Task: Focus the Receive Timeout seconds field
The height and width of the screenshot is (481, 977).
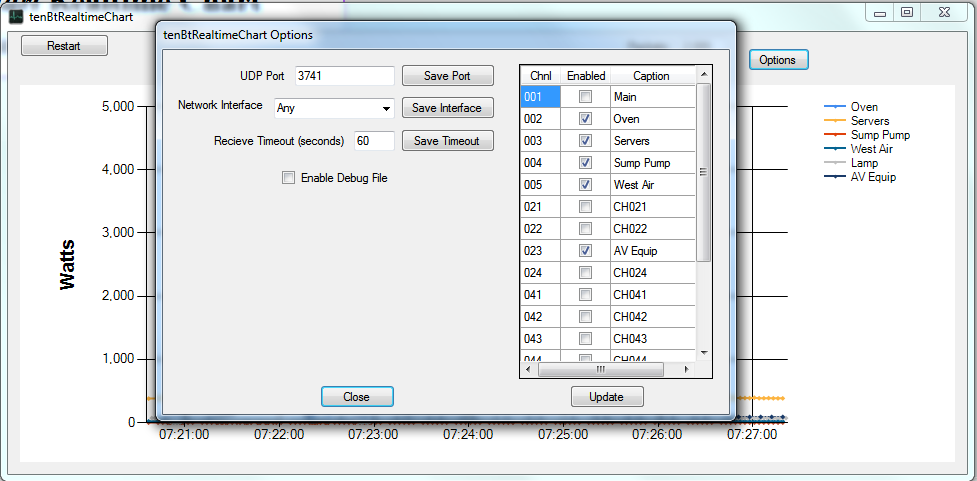Action: [374, 141]
